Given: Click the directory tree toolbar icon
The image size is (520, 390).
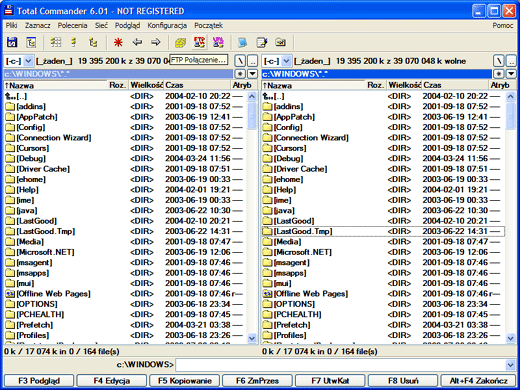Looking at the screenshot, I should pyautogui.click(x=93, y=42).
